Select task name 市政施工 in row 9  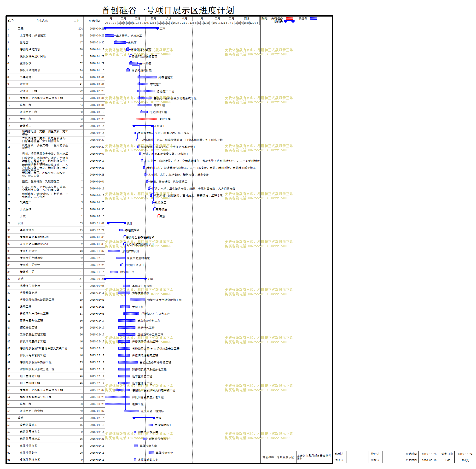pos(26,84)
